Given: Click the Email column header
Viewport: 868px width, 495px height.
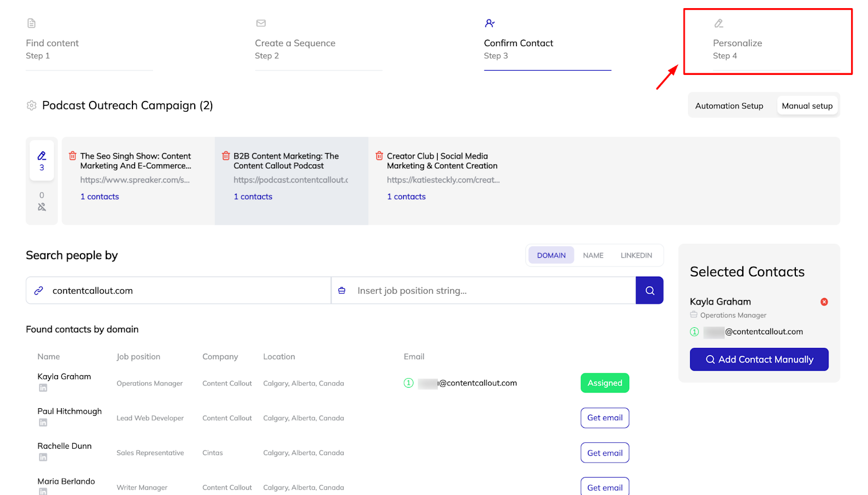Looking at the screenshot, I should pos(414,357).
